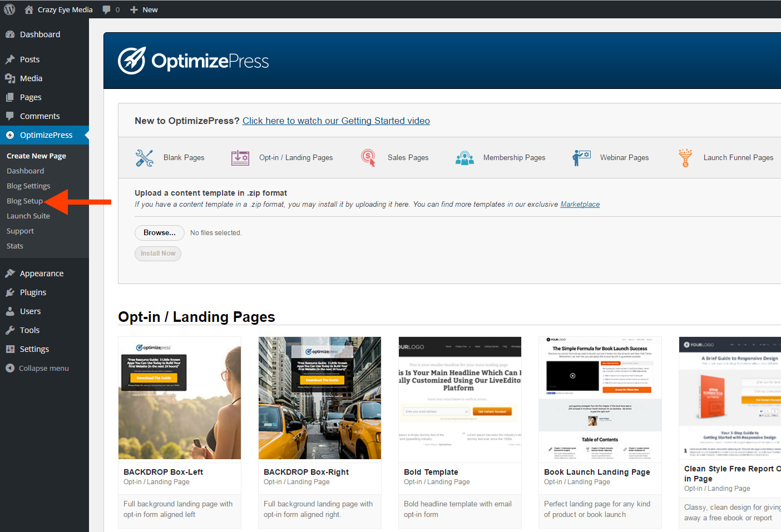Click the Membership Pages people icon
Image resolution: width=781 pixels, height=532 pixels.
(464, 158)
